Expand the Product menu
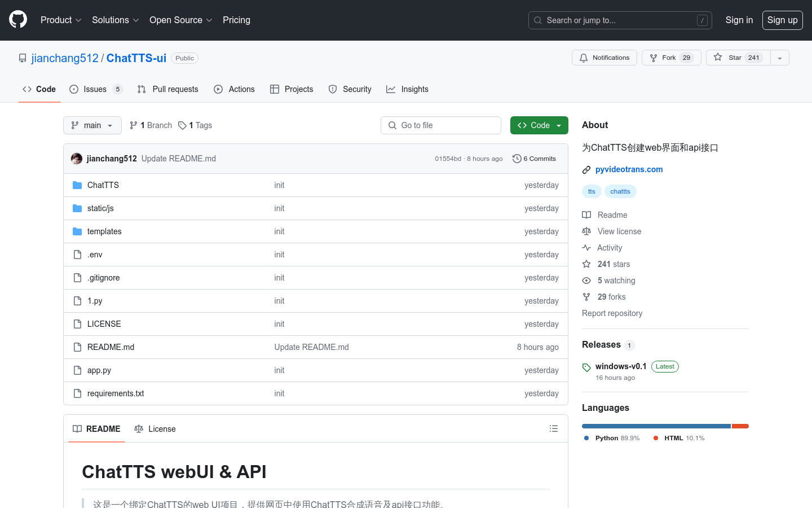 (x=61, y=20)
